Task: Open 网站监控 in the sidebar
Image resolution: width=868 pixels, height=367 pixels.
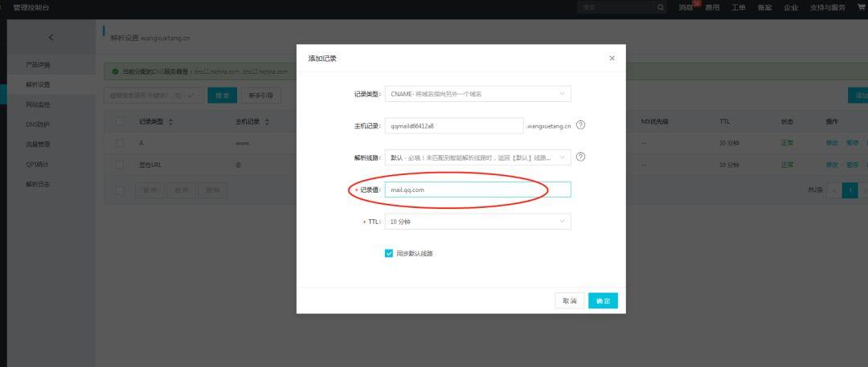Action: (x=38, y=104)
